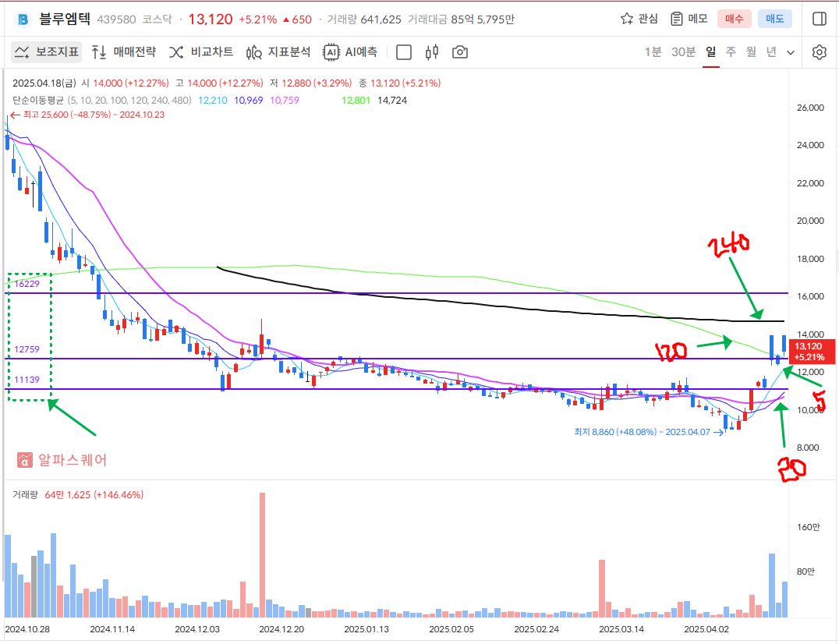Click the 거래대금 85억 5,795만 text
The image size is (839, 644).
coord(462,19)
